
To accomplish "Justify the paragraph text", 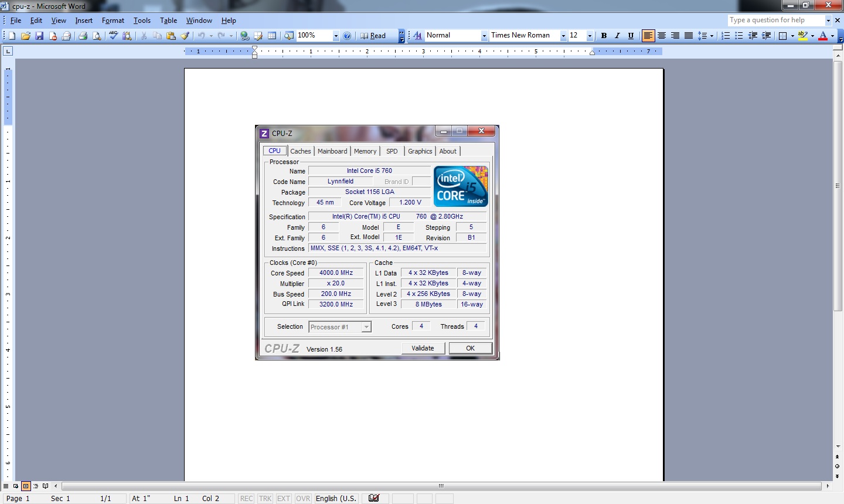I will coord(689,36).
